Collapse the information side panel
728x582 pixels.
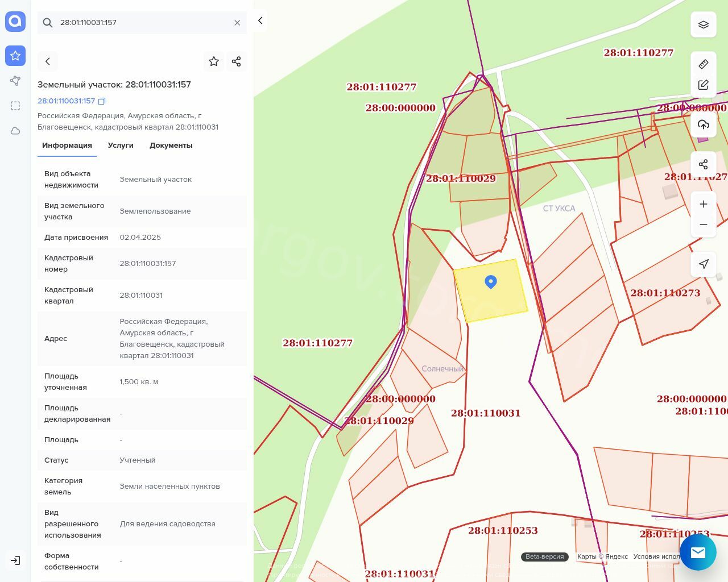tap(260, 20)
